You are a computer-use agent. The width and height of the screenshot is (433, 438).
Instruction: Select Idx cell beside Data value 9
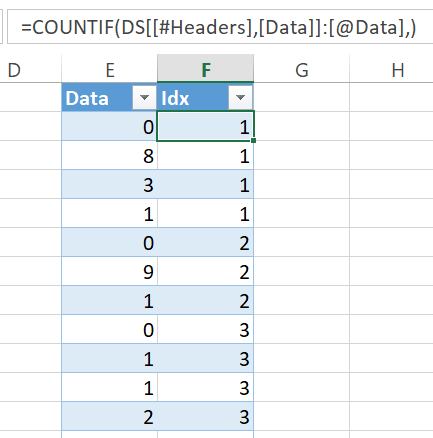pos(205,271)
